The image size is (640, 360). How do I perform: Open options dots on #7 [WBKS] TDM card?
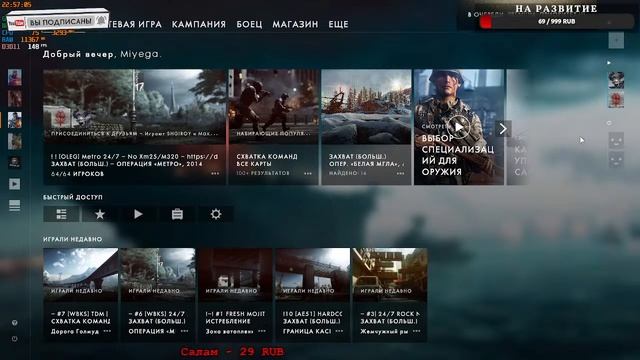107,331
